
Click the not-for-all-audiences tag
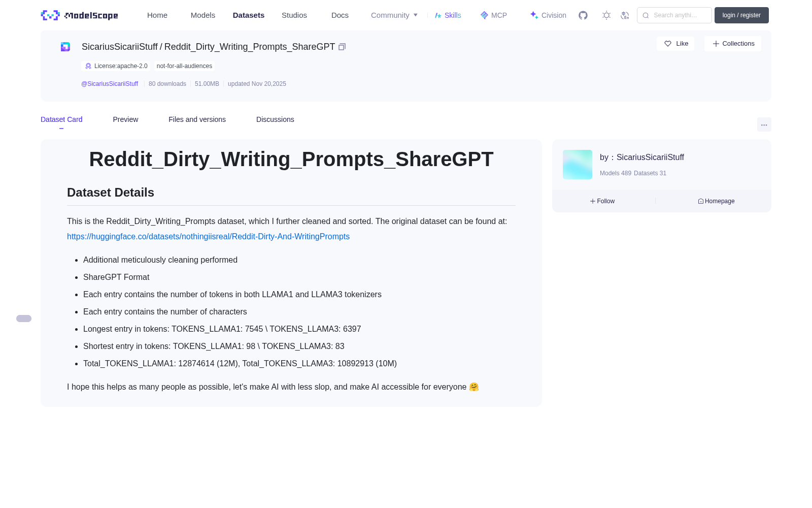click(x=184, y=66)
